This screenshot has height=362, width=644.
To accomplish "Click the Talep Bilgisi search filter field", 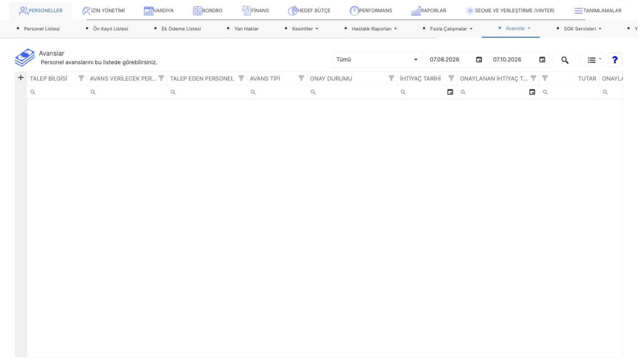I will (57, 92).
